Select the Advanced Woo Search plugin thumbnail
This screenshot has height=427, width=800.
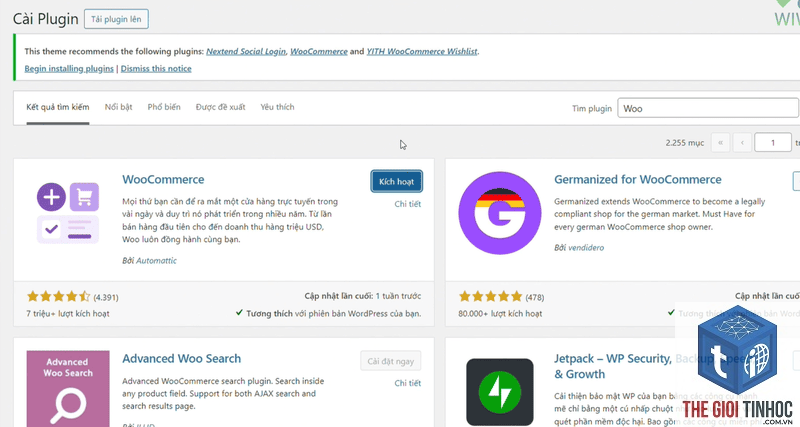click(68, 388)
